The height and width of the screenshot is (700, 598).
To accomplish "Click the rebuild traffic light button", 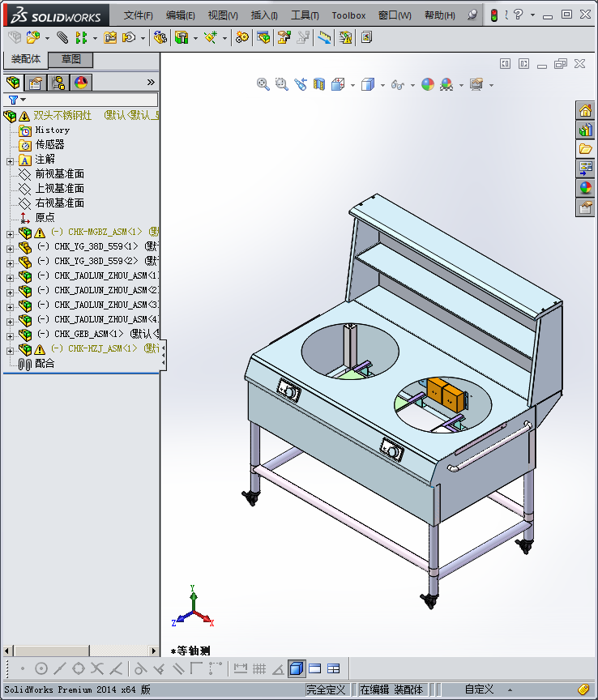I will (x=493, y=15).
